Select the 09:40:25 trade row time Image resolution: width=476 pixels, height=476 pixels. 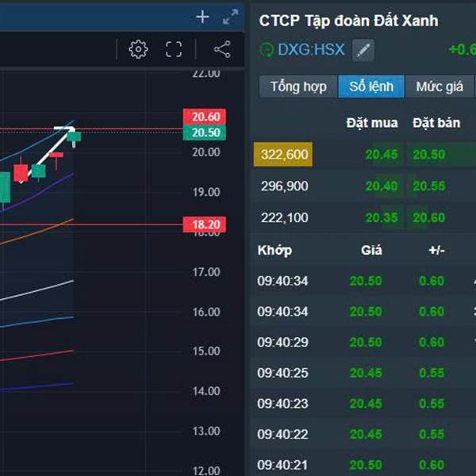click(x=282, y=373)
